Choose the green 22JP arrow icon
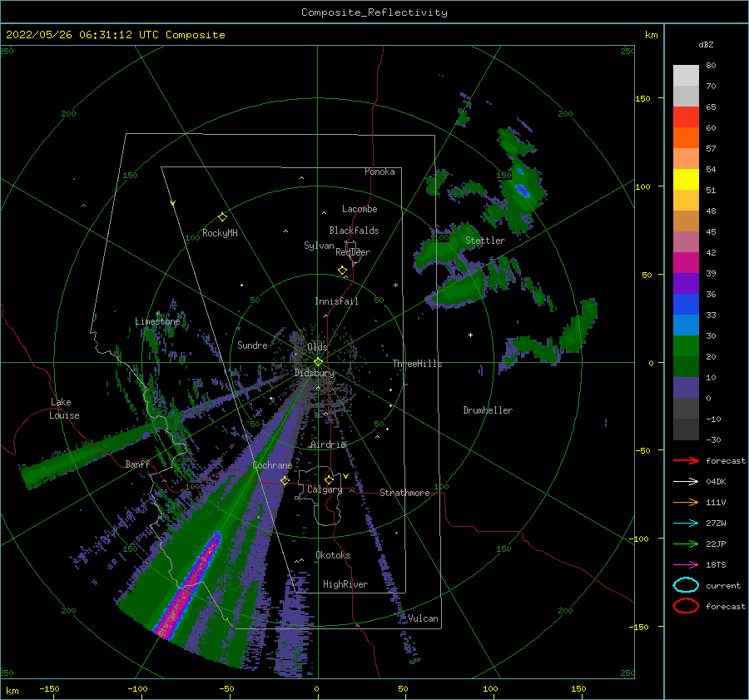Screen dimensions: 749x700 (x=686, y=544)
